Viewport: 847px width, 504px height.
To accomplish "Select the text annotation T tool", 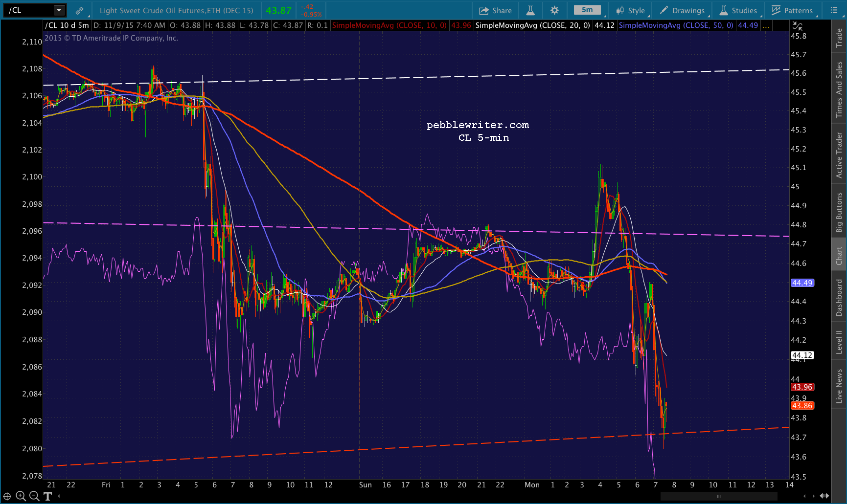I will (x=47, y=497).
